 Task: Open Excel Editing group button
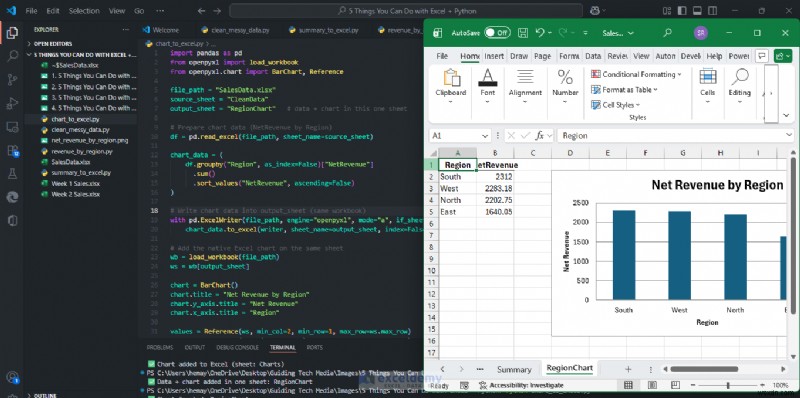(x=739, y=85)
